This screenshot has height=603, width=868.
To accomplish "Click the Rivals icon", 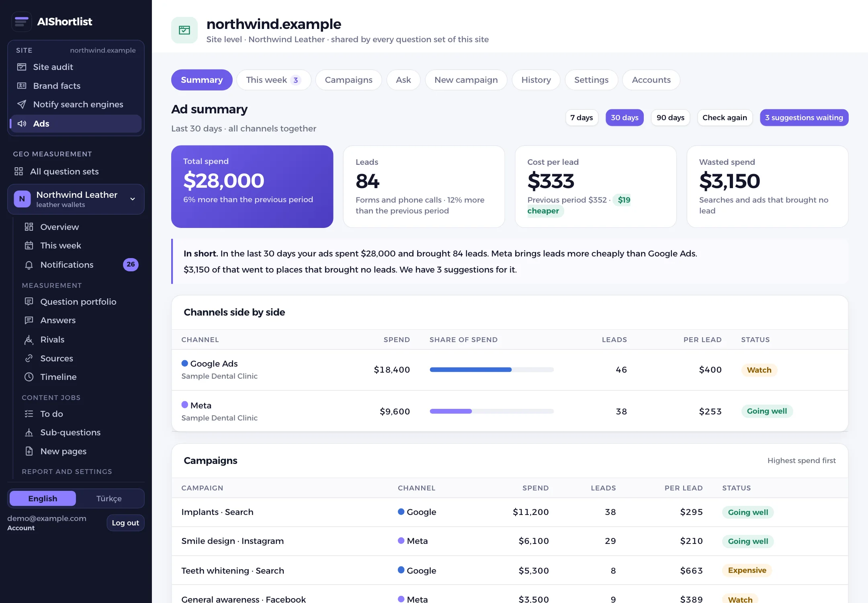I will pos(29,339).
